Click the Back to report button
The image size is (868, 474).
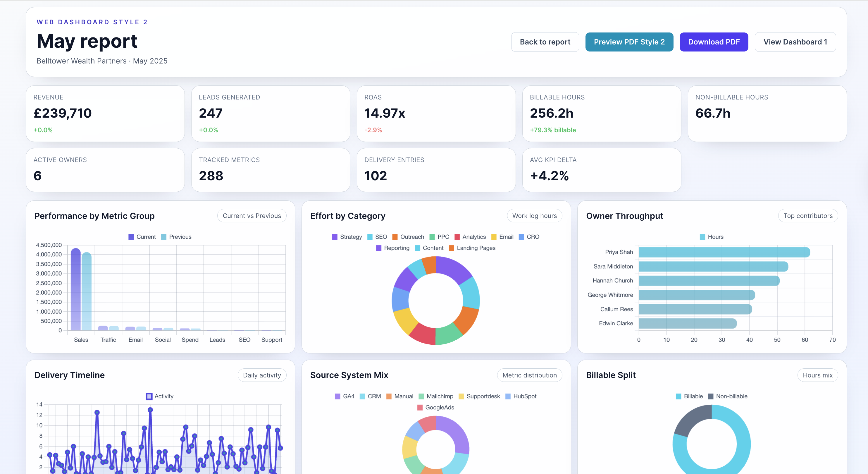pos(545,42)
